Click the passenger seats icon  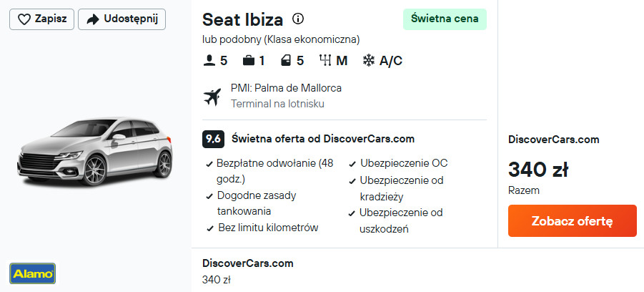[x=209, y=61]
